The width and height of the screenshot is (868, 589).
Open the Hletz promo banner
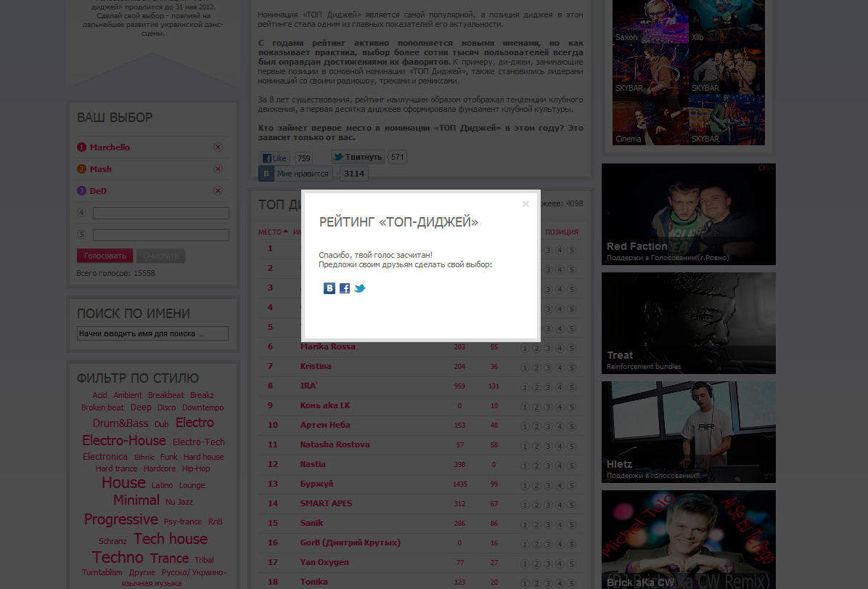689,432
